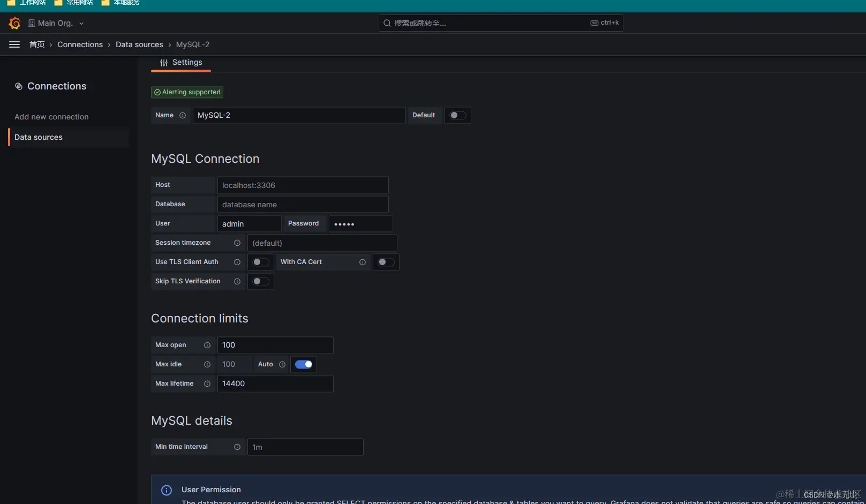Image resolution: width=866 pixels, height=504 pixels.
Task: Show the With CA Cert info icon
Action: point(363,262)
